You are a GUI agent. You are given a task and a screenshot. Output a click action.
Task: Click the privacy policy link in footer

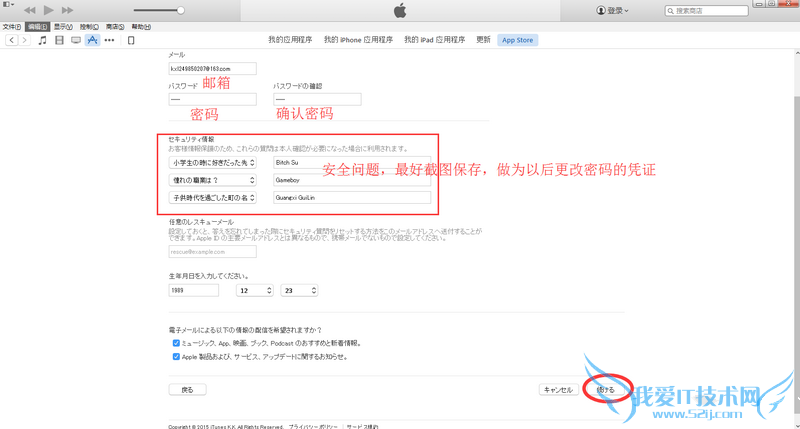(313, 426)
